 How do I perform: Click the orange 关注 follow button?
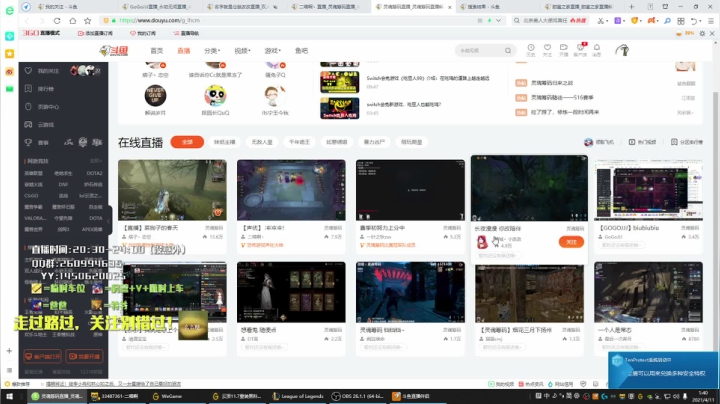pos(571,242)
